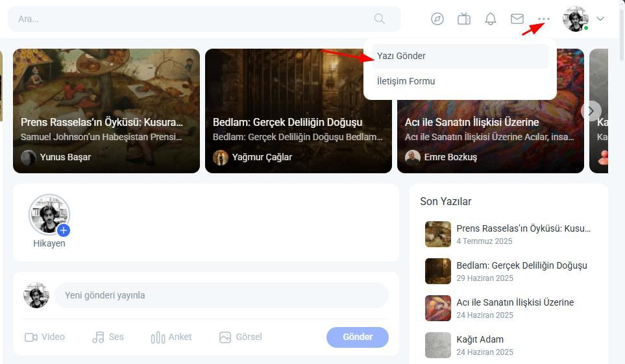
Task: Click the video camera icon
Action: pyautogui.click(x=31, y=337)
